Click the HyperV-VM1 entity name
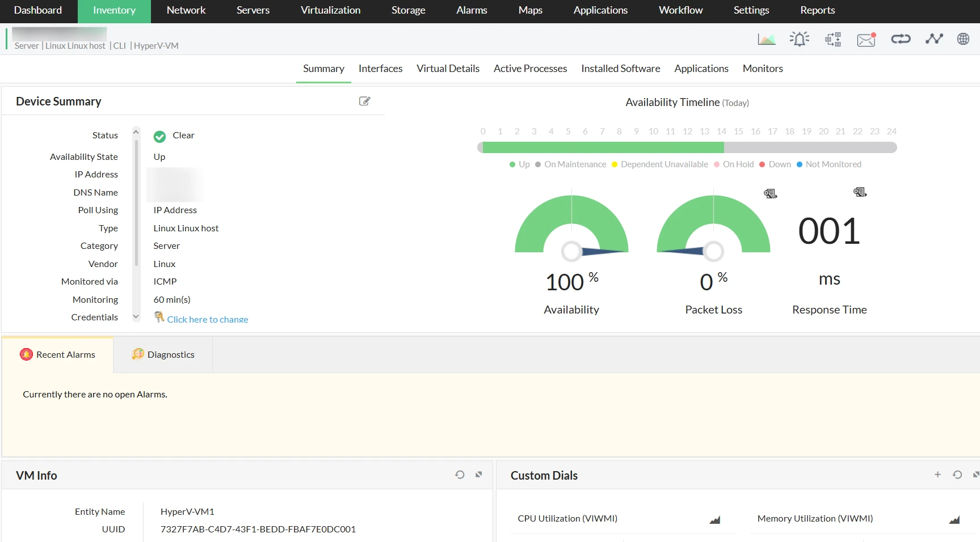This screenshot has width=980, height=542. tap(187, 512)
